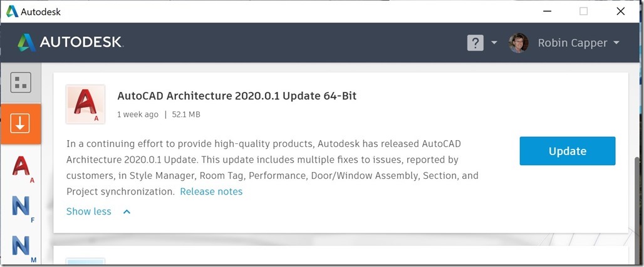Click the Autodesk logo in the dark header
644x267 pixels.
[x=70, y=43]
